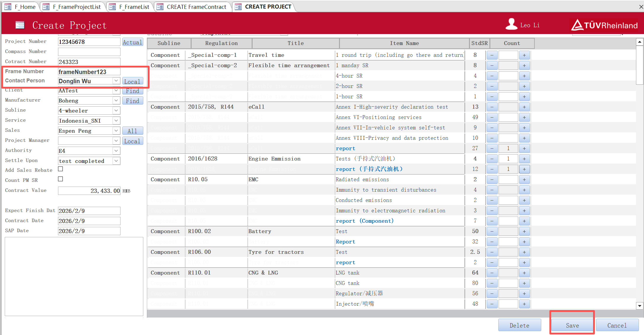Click the Compass Number input field

click(89, 52)
